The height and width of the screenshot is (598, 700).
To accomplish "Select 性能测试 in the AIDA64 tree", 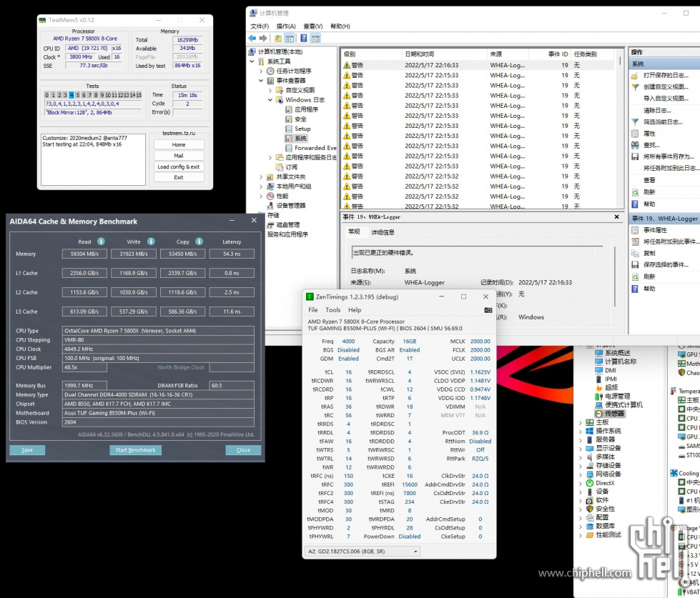I will coord(603,534).
